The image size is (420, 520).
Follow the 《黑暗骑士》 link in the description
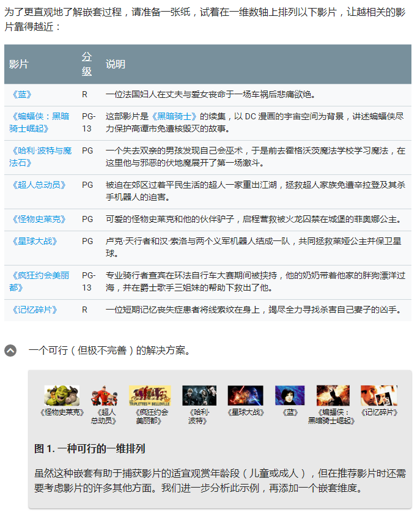[176, 116]
